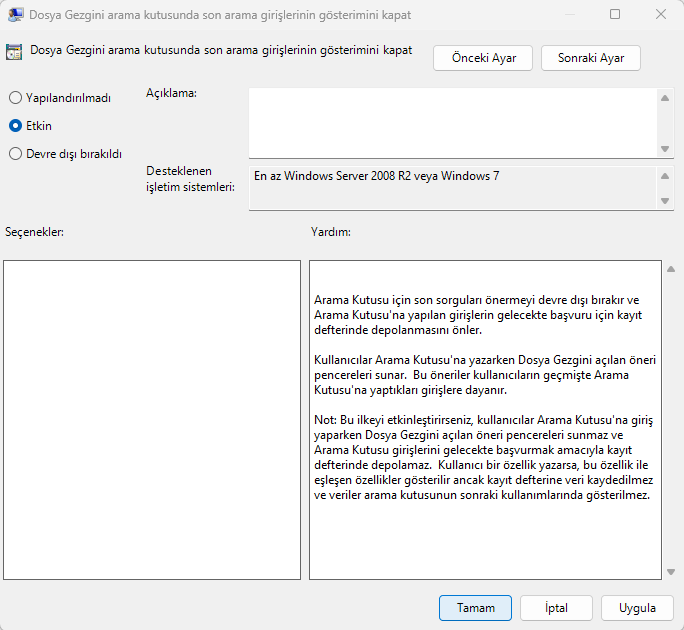Click the Açıklama box scroll down arrow
Viewport: 684px width, 630px height.
tap(665, 148)
